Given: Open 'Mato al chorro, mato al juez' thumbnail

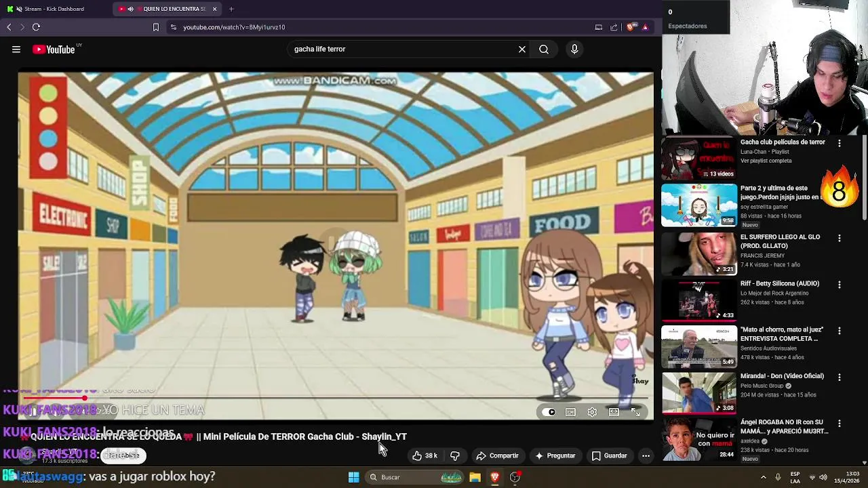Looking at the screenshot, I should click(699, 346).
